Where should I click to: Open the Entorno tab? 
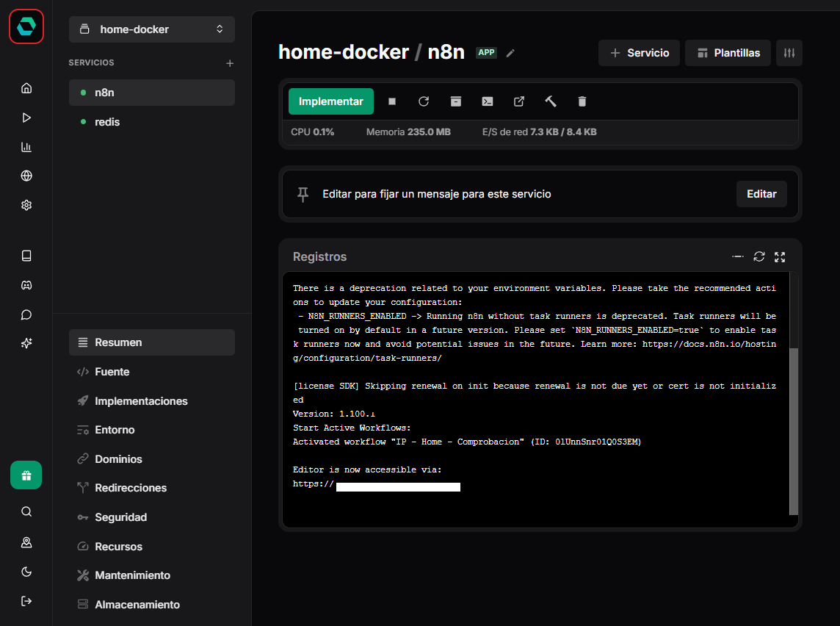click(x=151, y=430)
